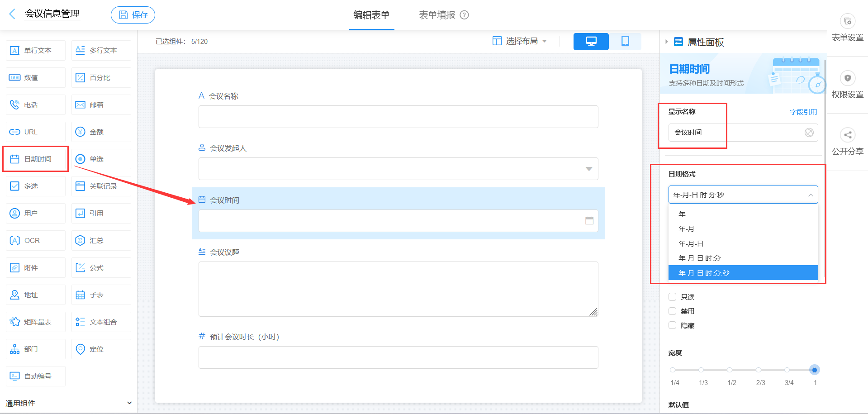This screenshot has width=868, height=414.
Task: Select the 单行文本 component icon
Action: [x=35, y=50]
